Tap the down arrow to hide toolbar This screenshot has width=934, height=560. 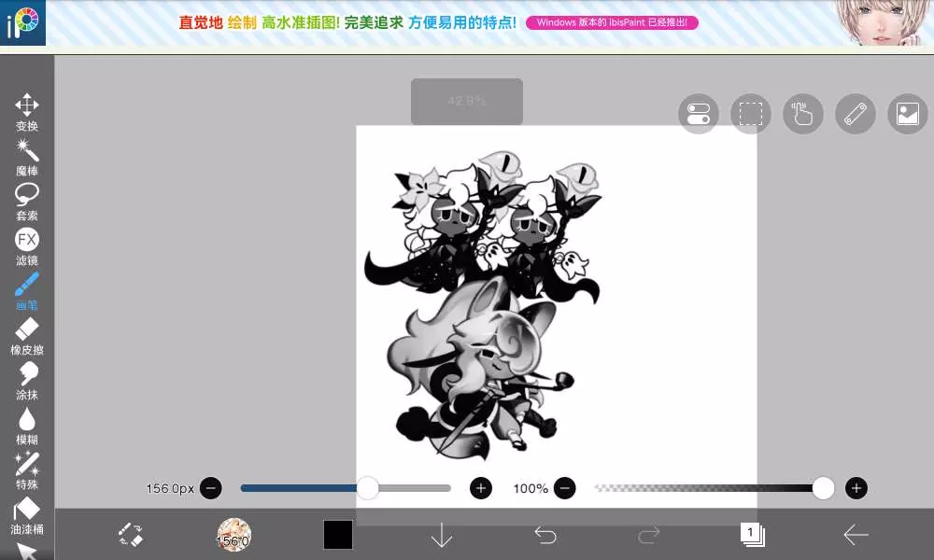pos(442,535)
